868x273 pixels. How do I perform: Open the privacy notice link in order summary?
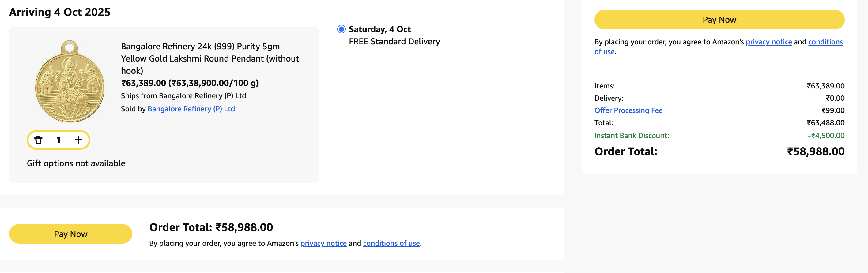pyautogui.click(x=768, y=42)
